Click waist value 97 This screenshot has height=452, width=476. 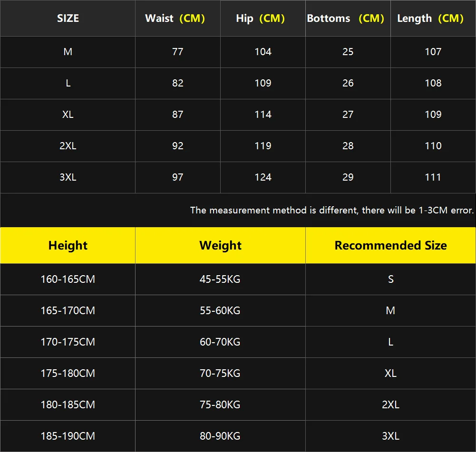[177, 177]
